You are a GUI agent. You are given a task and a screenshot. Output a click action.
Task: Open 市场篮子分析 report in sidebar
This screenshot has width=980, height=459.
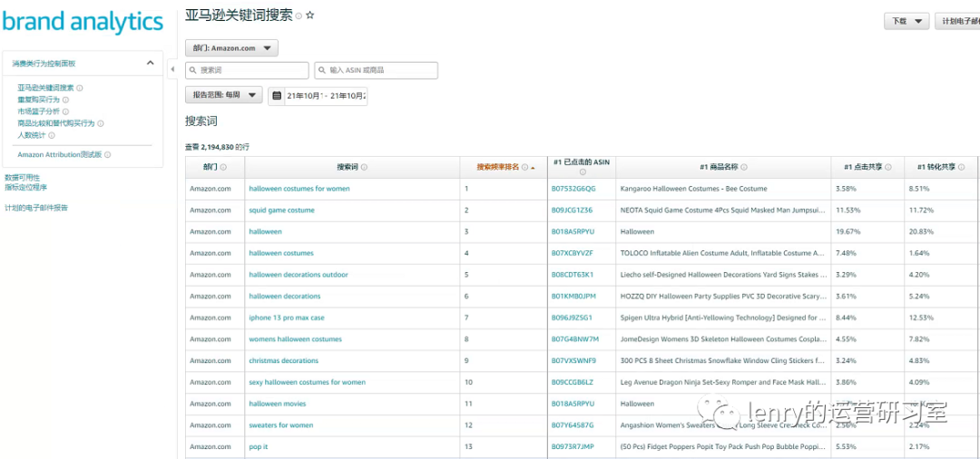pyautogui.click(x=39, y=112)
